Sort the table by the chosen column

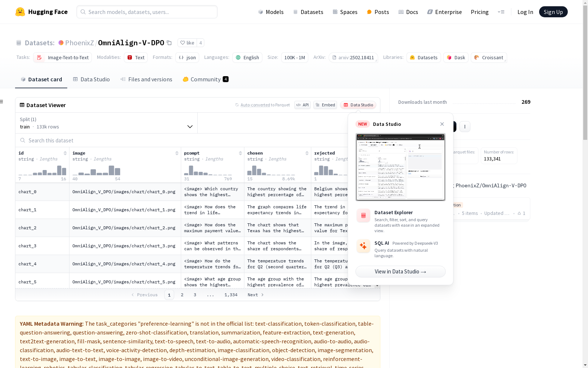tap(307, 153)
